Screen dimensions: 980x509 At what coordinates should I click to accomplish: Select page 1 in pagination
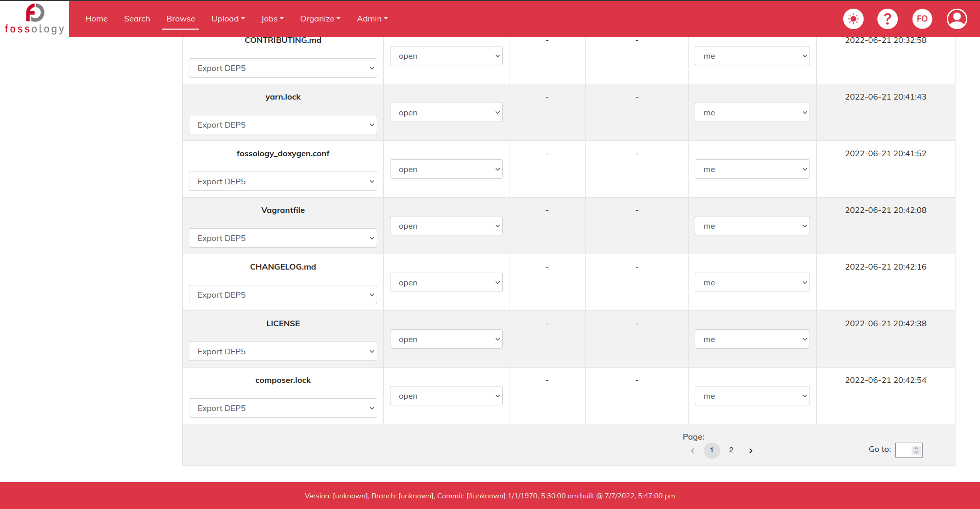[x=712, y=450]
